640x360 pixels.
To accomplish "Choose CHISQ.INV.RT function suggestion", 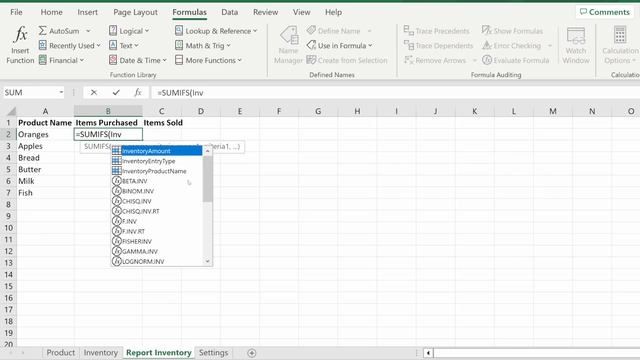I will tap(157, 211).
